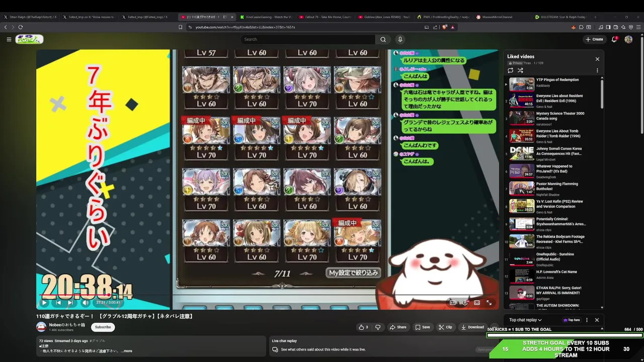Click the Clip scissors button
This screenshot has width=644, height=362.
(445, 327)
